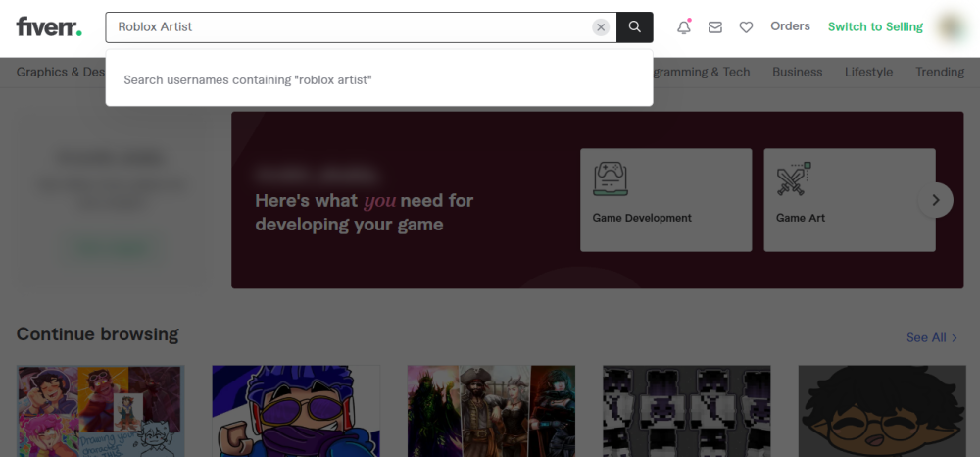Open the Graphics & Design category
The height and width of the screenshot is (457, 980).
61,72
